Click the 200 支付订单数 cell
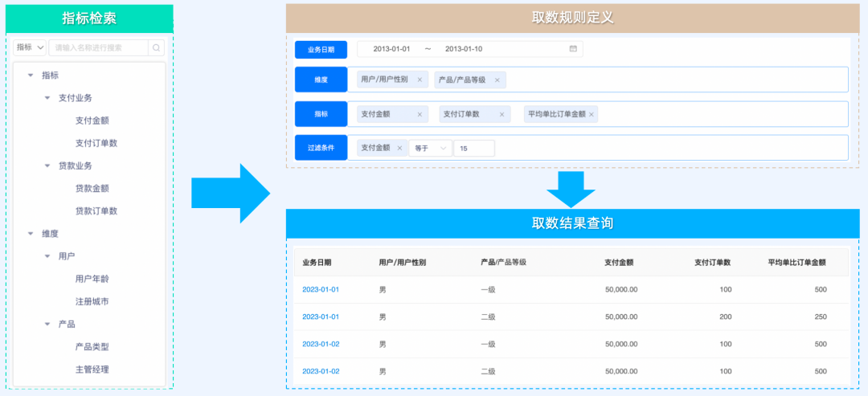 click(725, 317)
